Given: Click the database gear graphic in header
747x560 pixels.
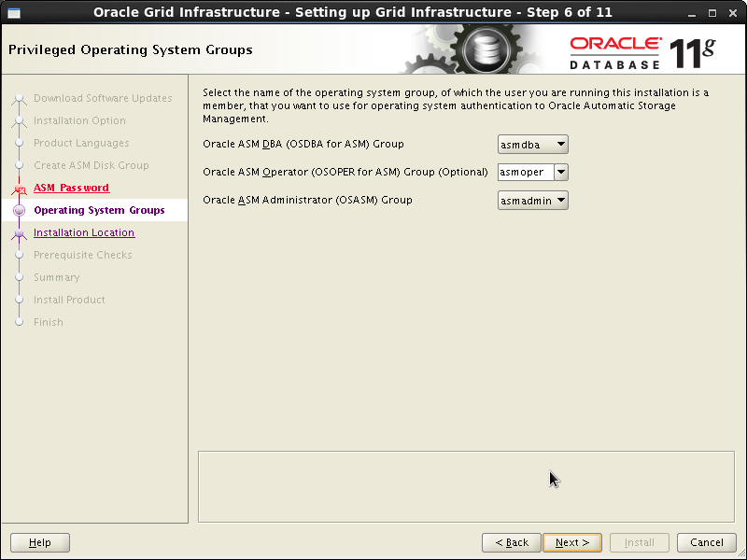Looking at the screenshot, I should [485, 50].
